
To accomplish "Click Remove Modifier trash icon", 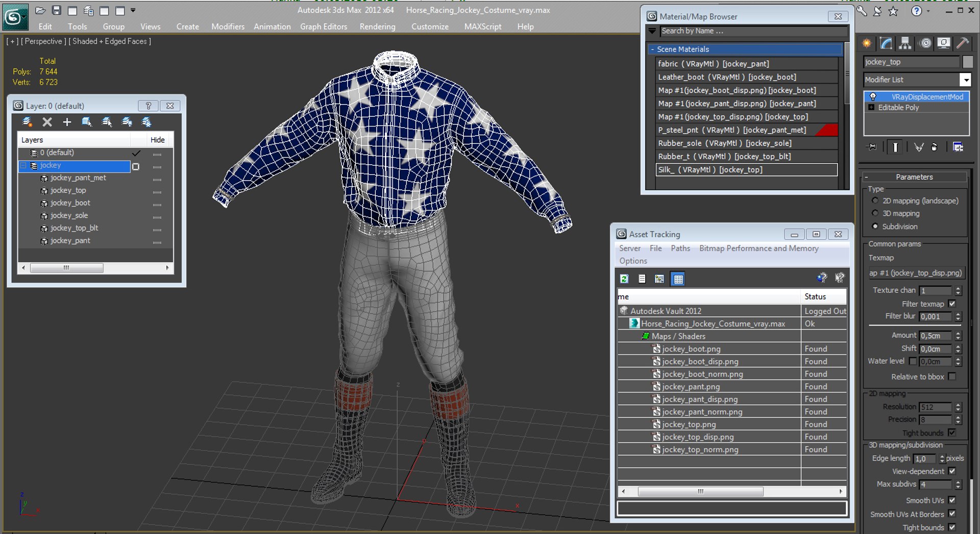I will click(934, 147).
